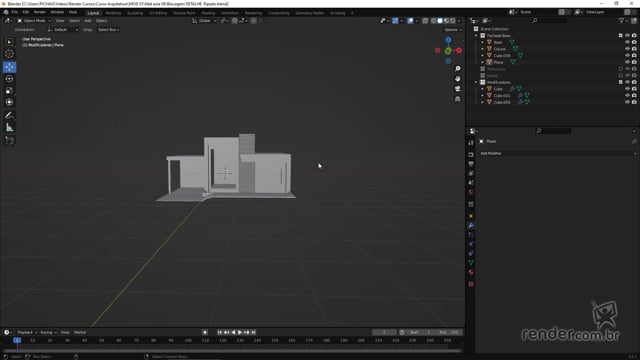Toggle the camera view icon in viewport
Screen dimensions: 640x360
pos(458,89)
